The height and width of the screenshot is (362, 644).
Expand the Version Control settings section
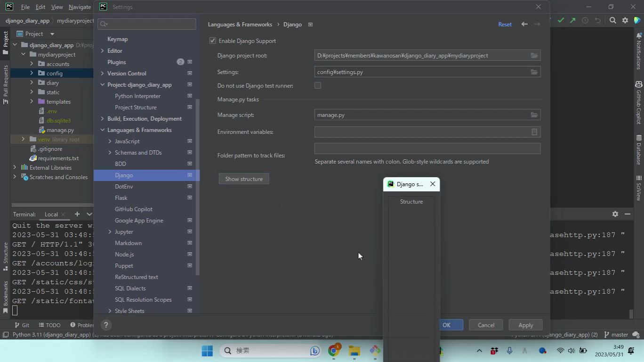pos(103,74)
